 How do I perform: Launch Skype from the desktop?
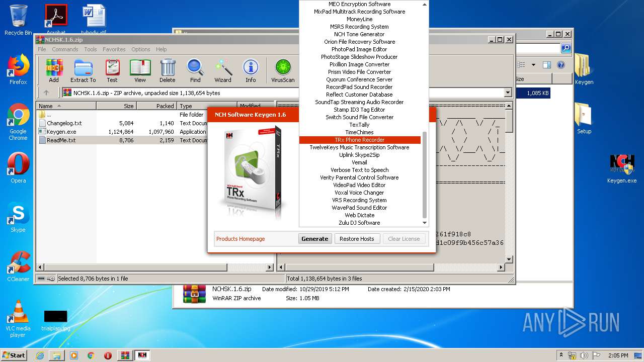18,217
